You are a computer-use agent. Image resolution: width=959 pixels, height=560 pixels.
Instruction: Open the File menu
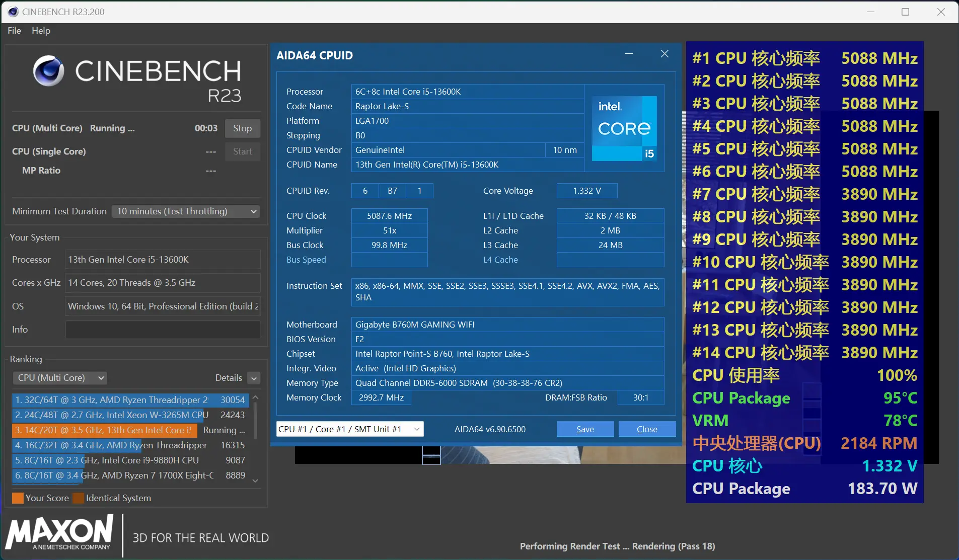tap(14, 31)
